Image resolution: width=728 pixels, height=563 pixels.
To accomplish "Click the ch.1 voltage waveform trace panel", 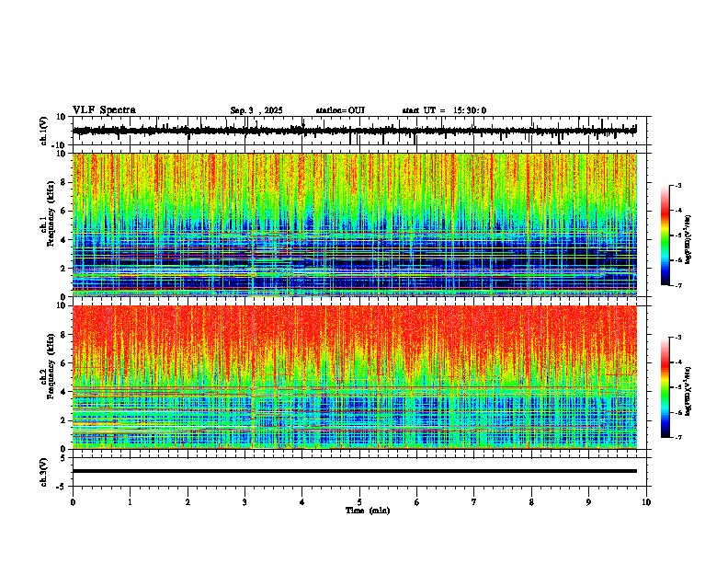I will (x=361, y=131).
